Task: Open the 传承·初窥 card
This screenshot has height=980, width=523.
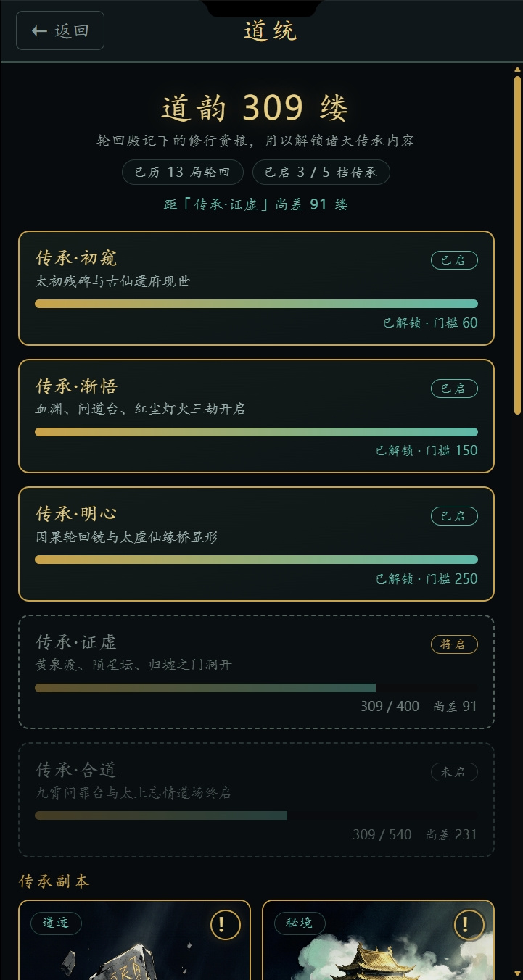Action: click(x=256, y=288)
